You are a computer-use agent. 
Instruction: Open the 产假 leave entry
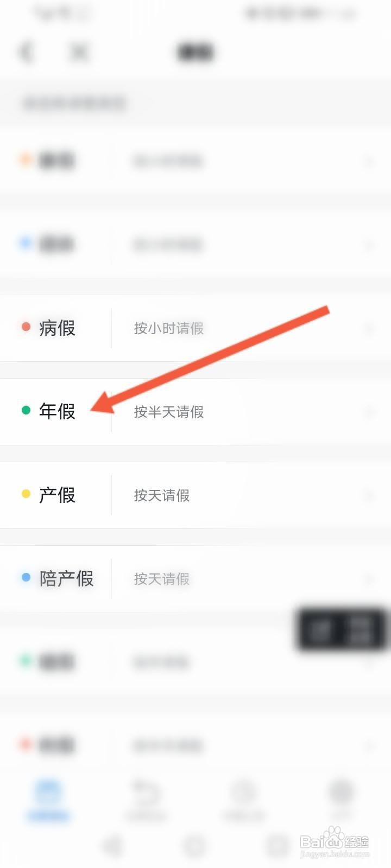(x=57, y=495)
